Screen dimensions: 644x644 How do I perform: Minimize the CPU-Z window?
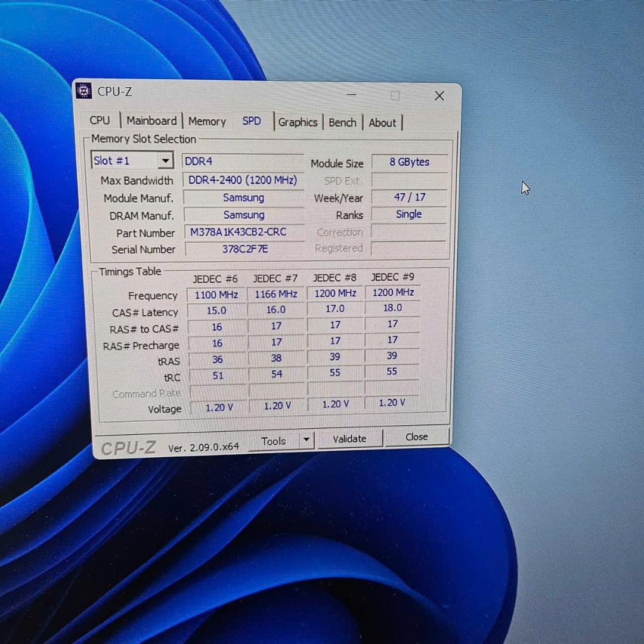[352, 94]
